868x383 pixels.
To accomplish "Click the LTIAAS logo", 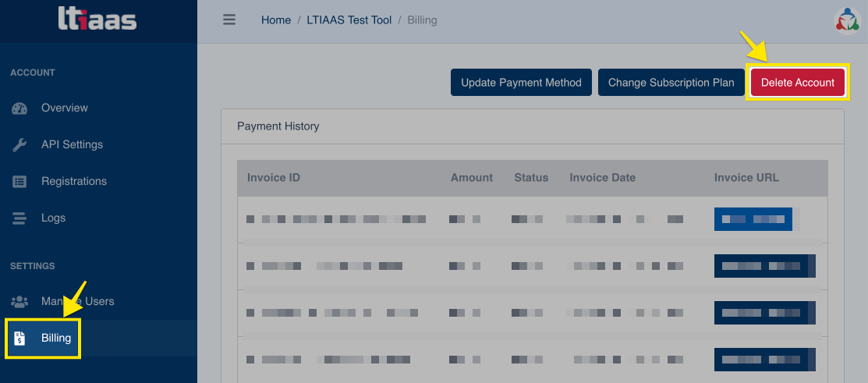I will 97,20.
